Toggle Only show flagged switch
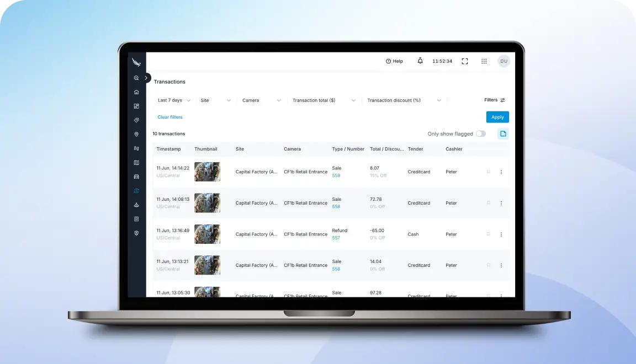Image resolution: width=636 pixels, height=364 pixels. click(x=481, y=134)
